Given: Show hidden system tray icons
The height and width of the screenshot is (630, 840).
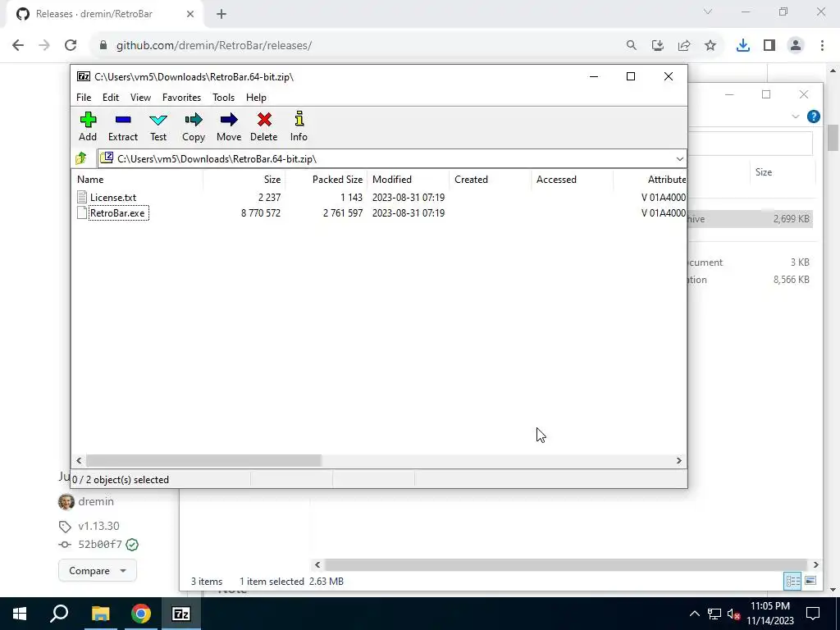Looking at the screenshot, I should pos(694,614).
